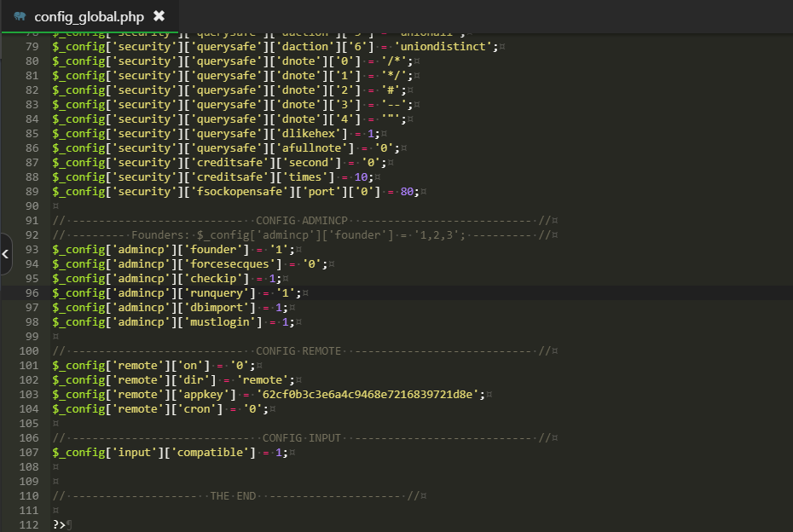Image resolution: width=793 pixels, height=532 pixels.
Task: Click line number 112 in gutter
Action: [x=28, y=525]
